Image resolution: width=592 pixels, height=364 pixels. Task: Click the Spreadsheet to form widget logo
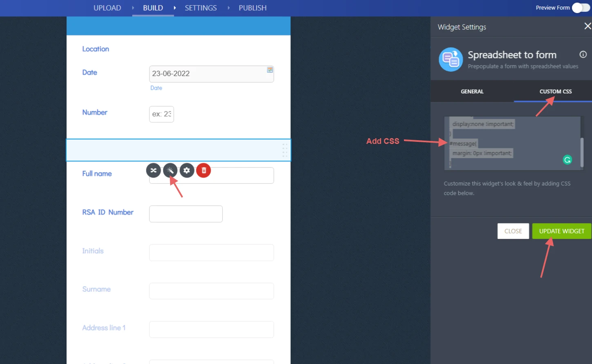tap(450, 60)
